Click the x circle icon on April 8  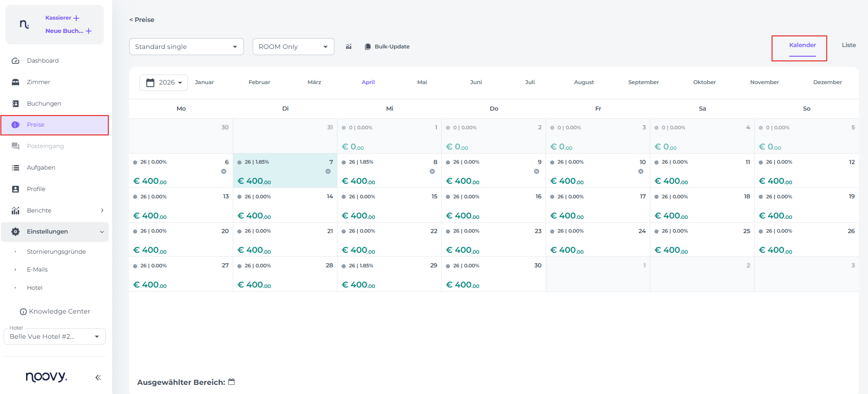432,171
